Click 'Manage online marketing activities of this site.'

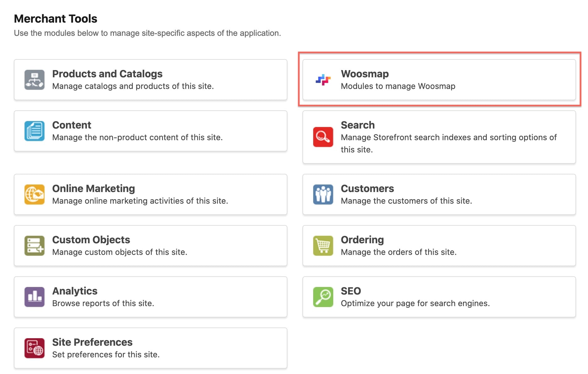[x=140, y=201]
